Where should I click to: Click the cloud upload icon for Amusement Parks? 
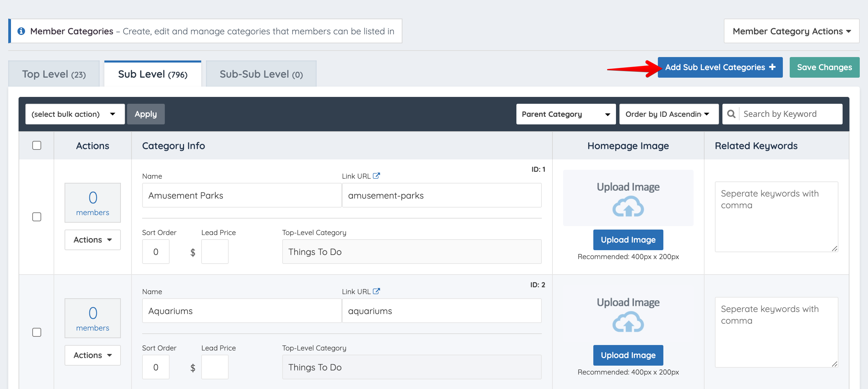point(628,207)
